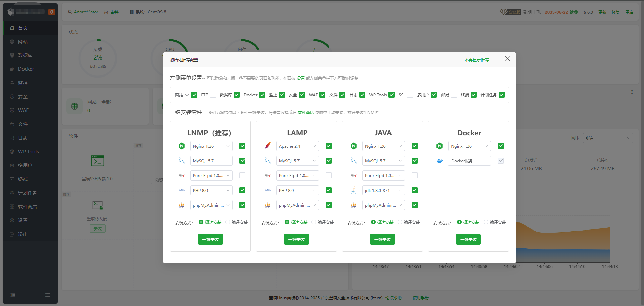Viewport: 644px width, 306px height.
Task: Enable the FTP menu checkbox
Action: [x=213, y=95]
